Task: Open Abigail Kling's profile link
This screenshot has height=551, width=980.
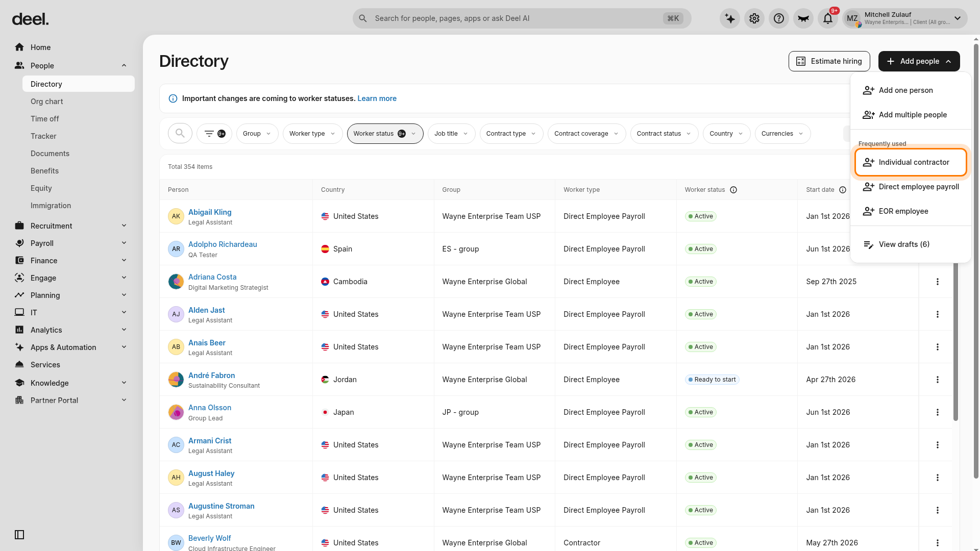Action: click(x=210, y=212)
